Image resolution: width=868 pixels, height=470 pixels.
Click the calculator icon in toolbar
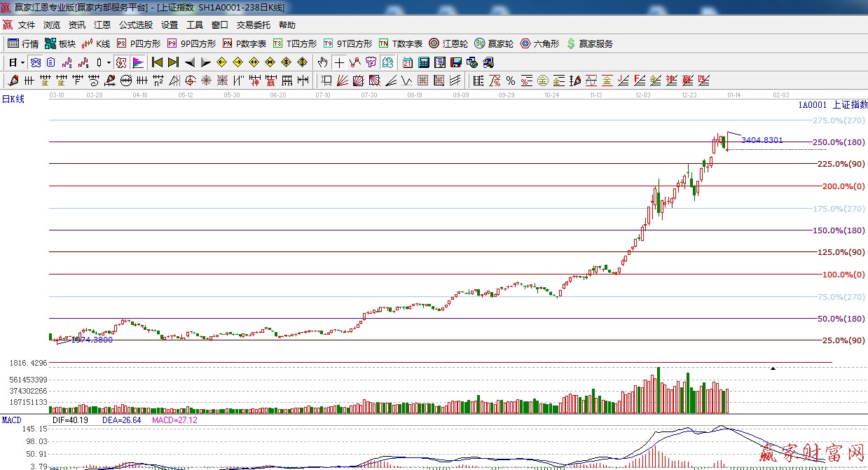[423, 62]
